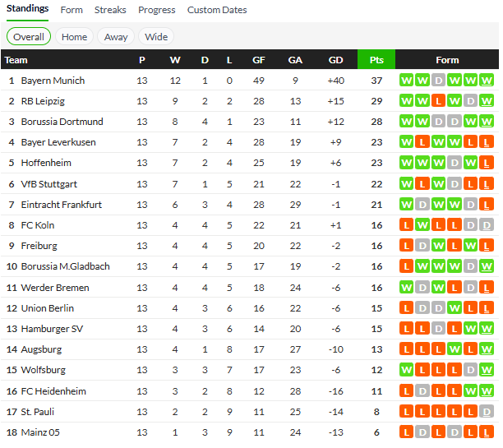The height and width of the screenshot is (448, 503).
Task: Select the Home standings filter
Action: (x=74, y=36)
